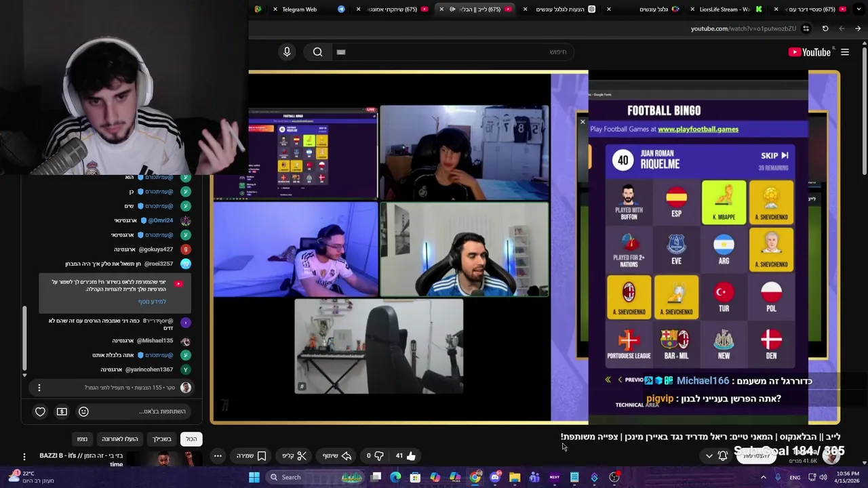Share the video via שיתוף button

click(336, 456)
